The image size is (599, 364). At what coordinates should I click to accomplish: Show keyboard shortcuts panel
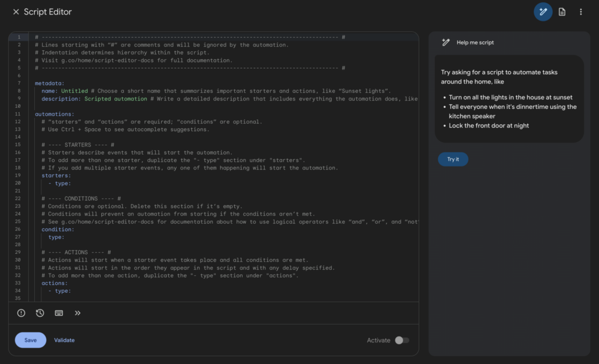[59, 313]
